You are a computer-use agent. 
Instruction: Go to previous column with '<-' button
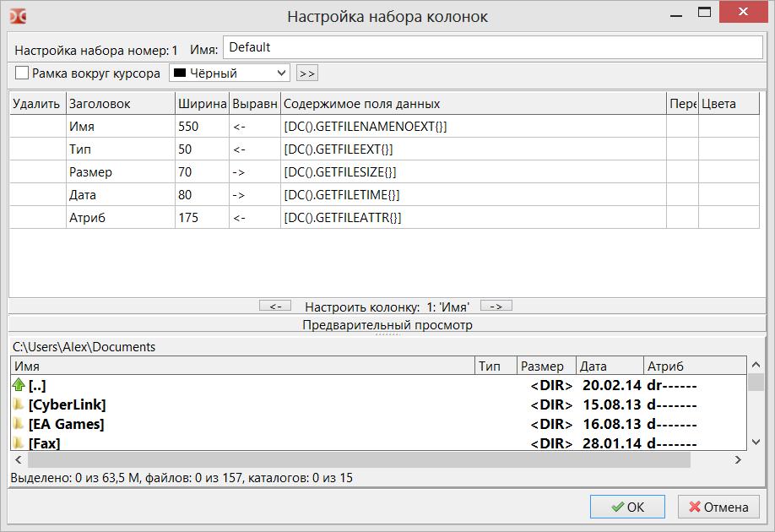275,307
